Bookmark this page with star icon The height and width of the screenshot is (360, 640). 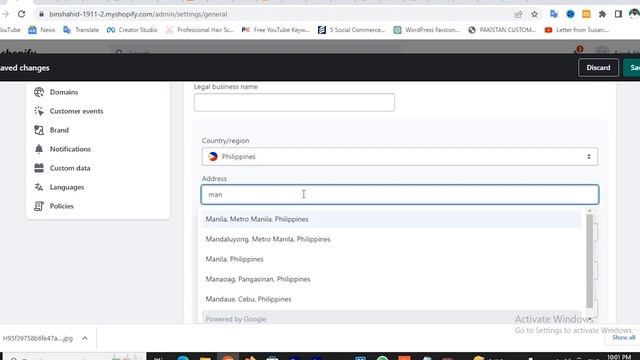coord(534,14)
